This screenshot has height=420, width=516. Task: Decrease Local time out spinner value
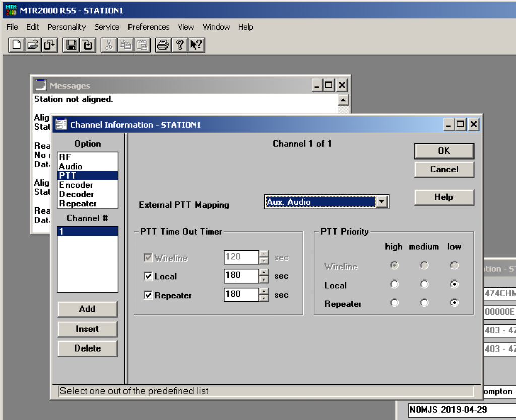point(264,279)
